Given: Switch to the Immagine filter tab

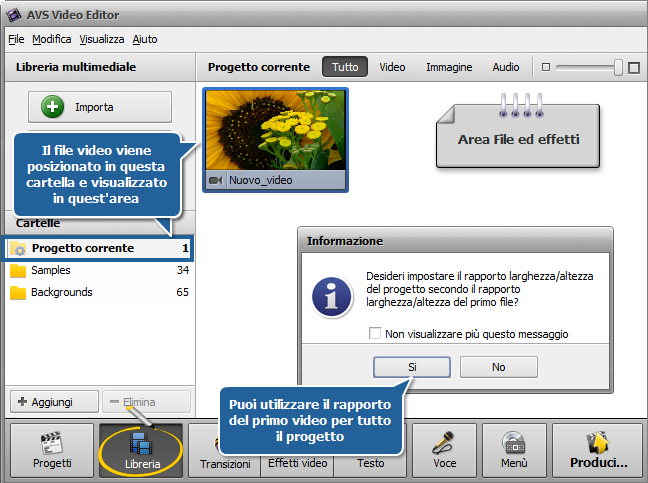Looking at the screenshot, I should (x=449, y=67).
